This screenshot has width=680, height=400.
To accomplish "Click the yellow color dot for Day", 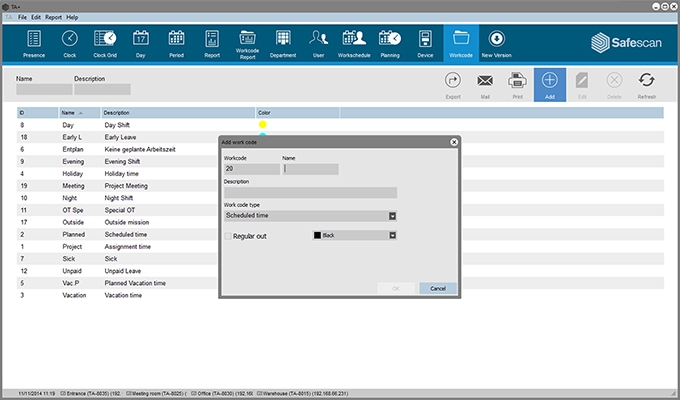I will (x=263, y=125).
